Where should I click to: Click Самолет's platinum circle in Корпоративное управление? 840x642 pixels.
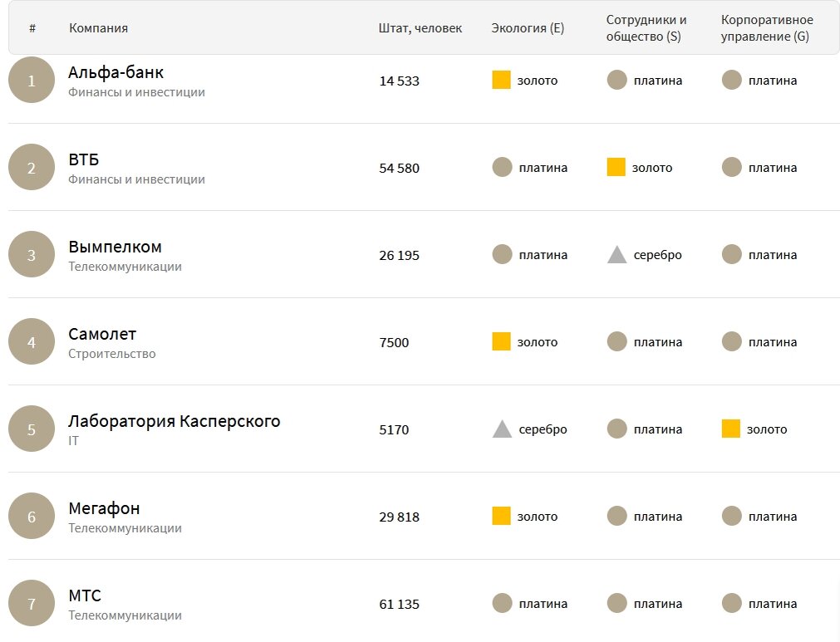click(732, 341)
